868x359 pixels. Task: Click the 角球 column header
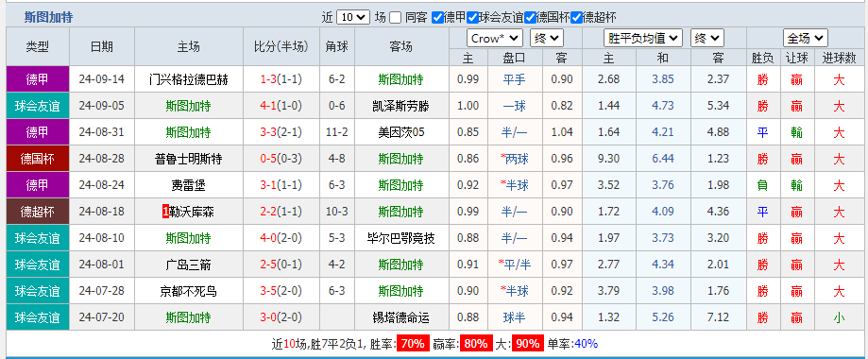tap(336, 47)
